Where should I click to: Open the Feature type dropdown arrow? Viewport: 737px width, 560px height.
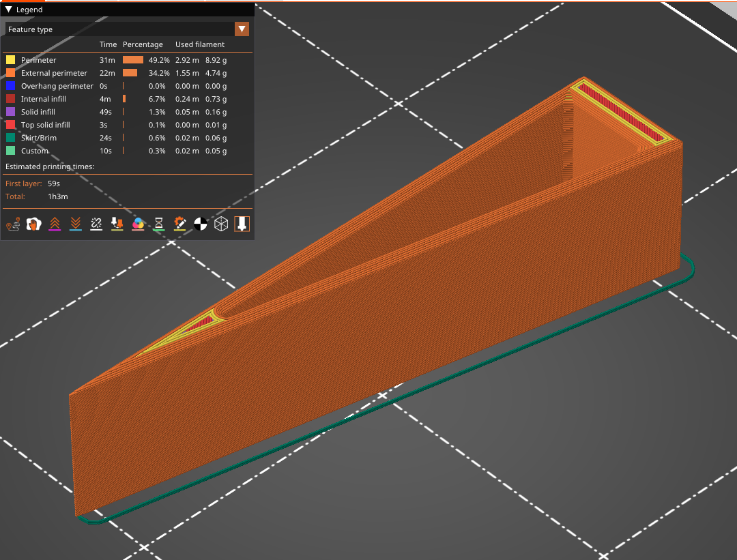(x=242, y=29)
